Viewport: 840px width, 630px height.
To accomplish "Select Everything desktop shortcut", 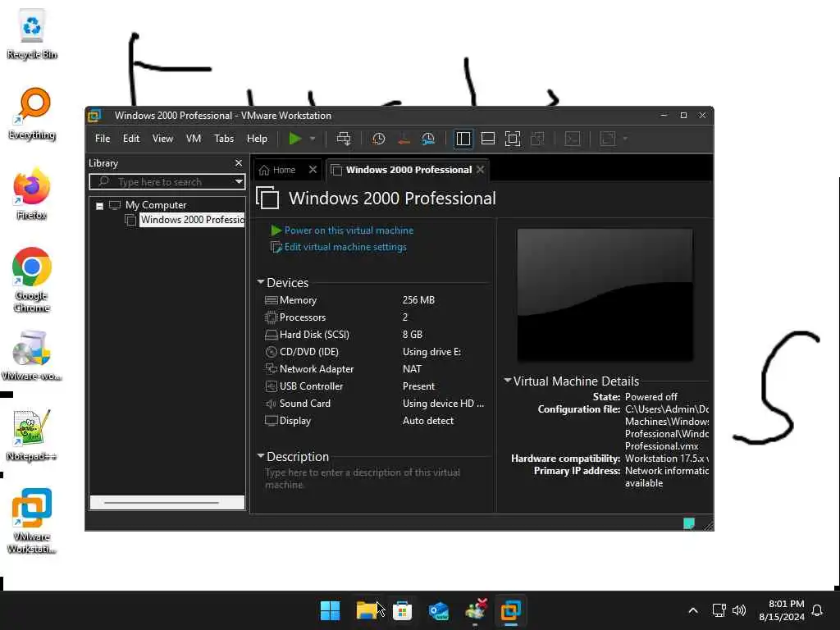I will 32,113.
